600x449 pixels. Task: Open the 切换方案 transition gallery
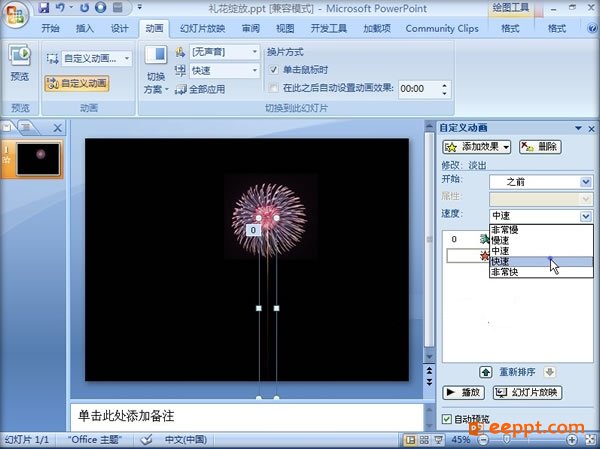156,83
